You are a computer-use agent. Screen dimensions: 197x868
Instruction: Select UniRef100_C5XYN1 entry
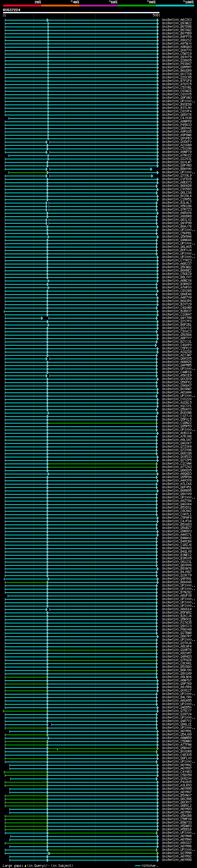177,88
